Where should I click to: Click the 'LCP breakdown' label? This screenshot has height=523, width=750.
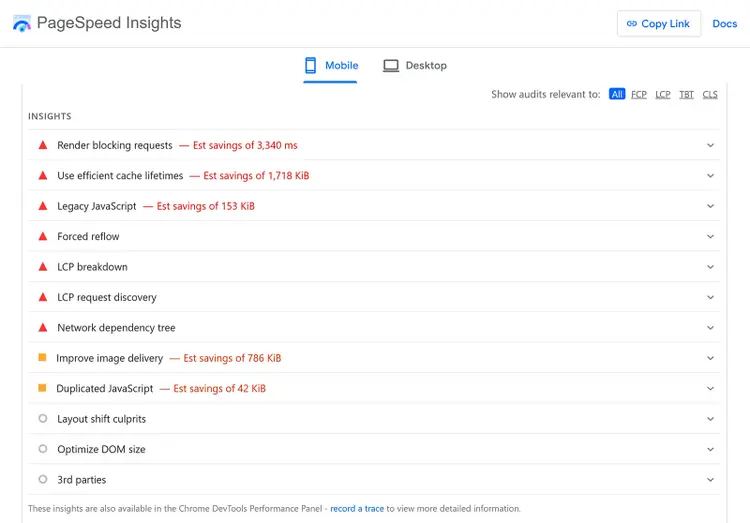92,267
